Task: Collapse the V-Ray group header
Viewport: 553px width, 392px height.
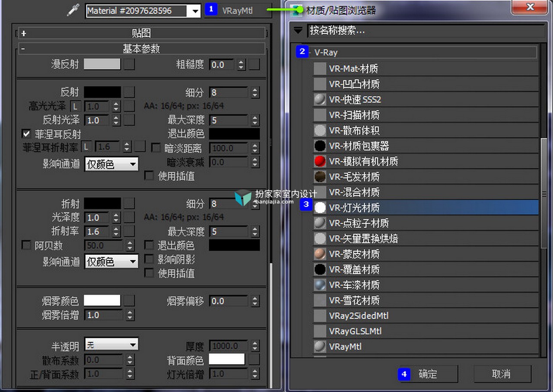Action: pos(423,52)
